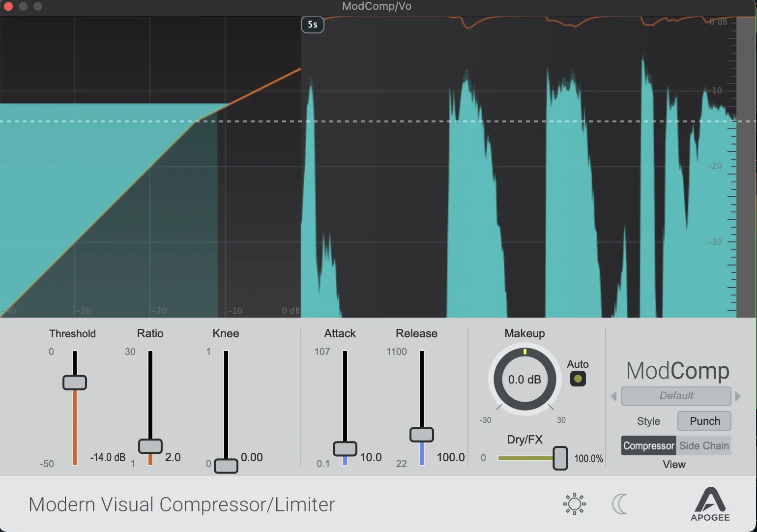Click the Dry/FX value 100.0%

588,459
